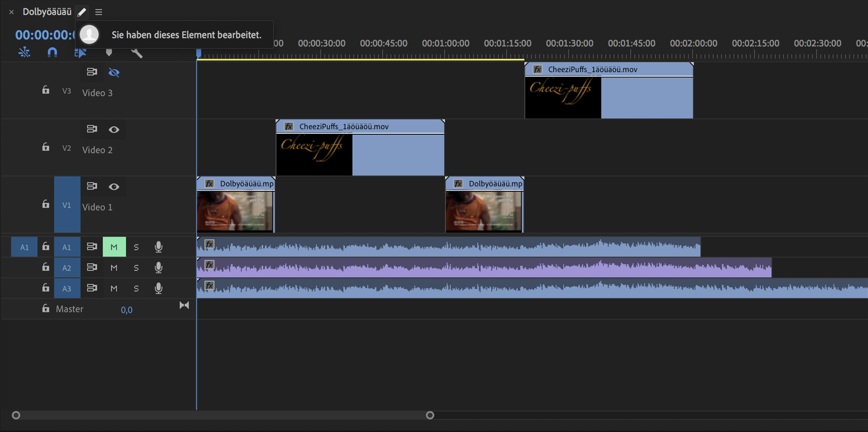Select the second Dolby clip on Video 1

pos(484,204)
